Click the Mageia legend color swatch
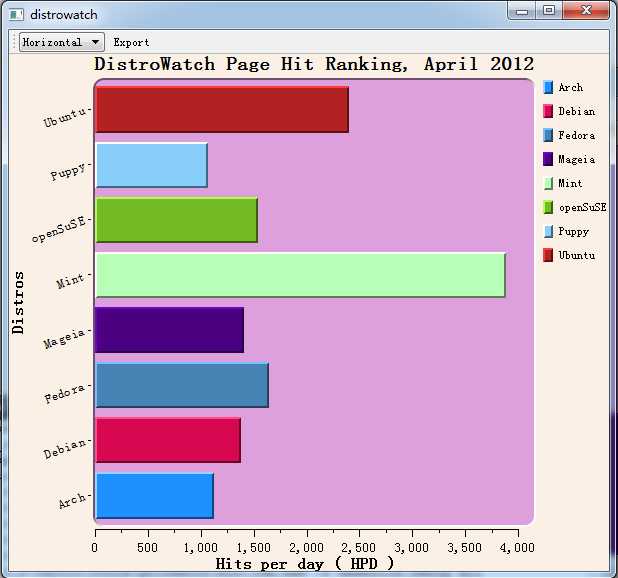This screenshot has width=618, height=578. tap(548, 159)
